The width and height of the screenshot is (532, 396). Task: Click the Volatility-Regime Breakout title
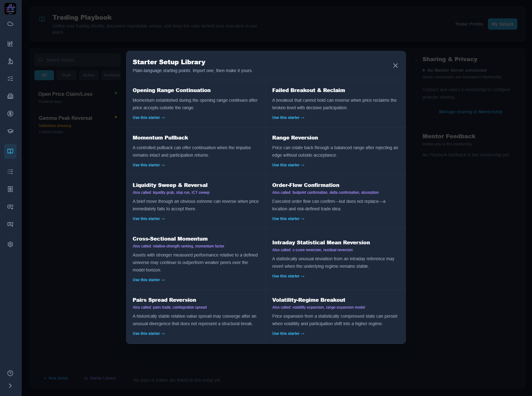tap(309, 300)
